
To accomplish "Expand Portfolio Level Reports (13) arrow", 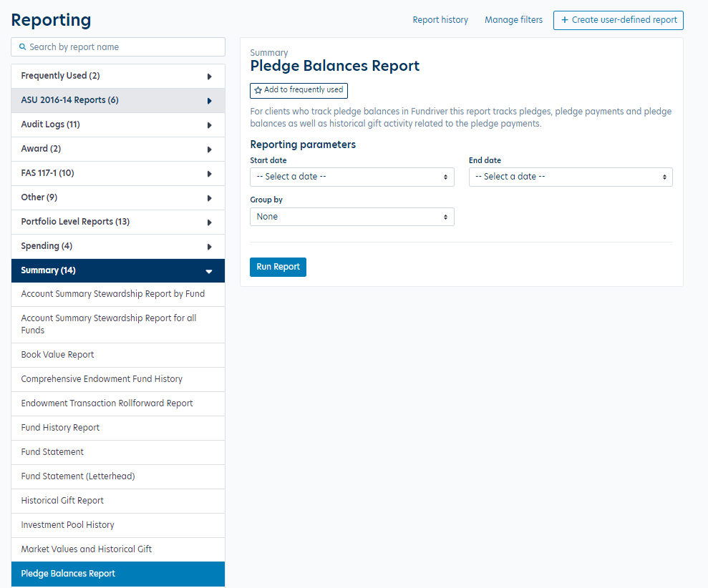I will click(210, 223).
